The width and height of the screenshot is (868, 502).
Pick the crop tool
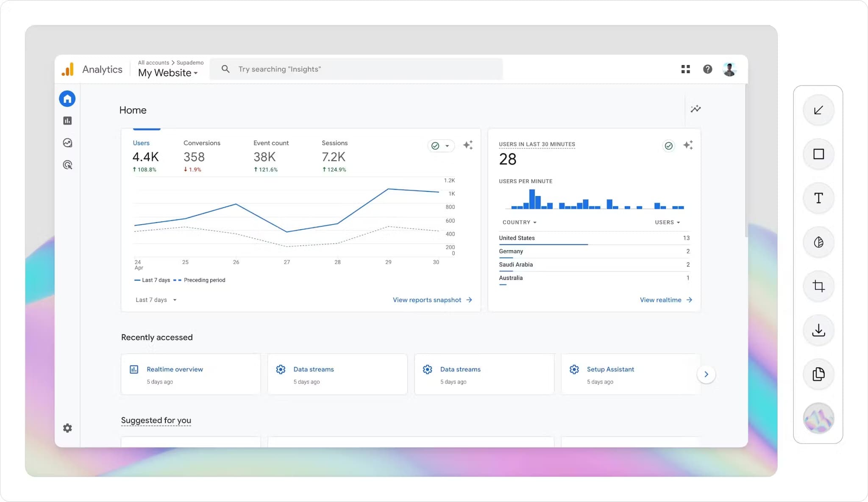(818, 286)
